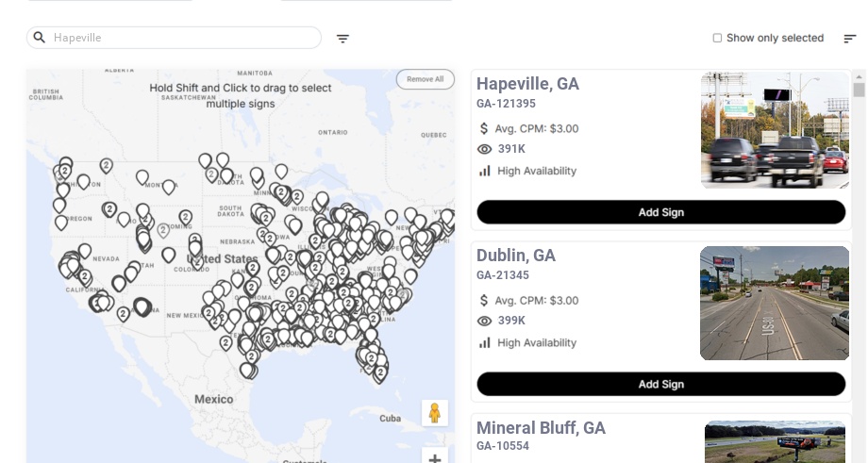Click the Street View pegman icon
The image size is (868, 463).
434,413
